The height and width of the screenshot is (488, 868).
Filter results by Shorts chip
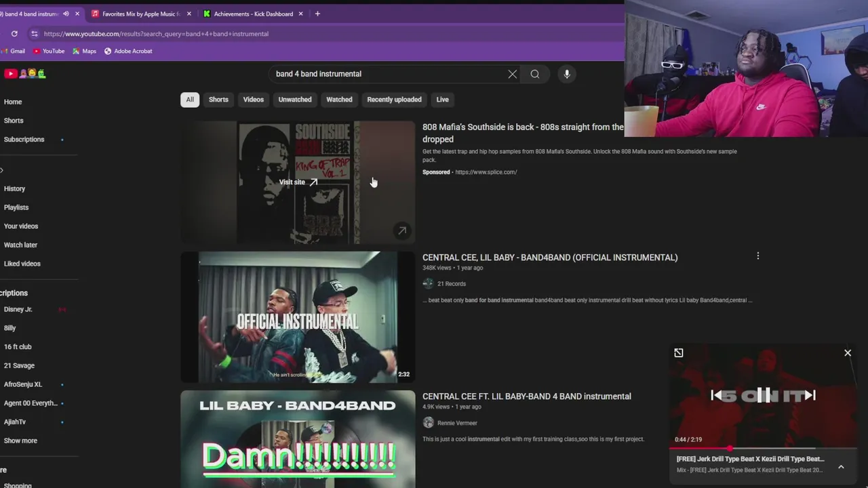[x=218, y=100]
